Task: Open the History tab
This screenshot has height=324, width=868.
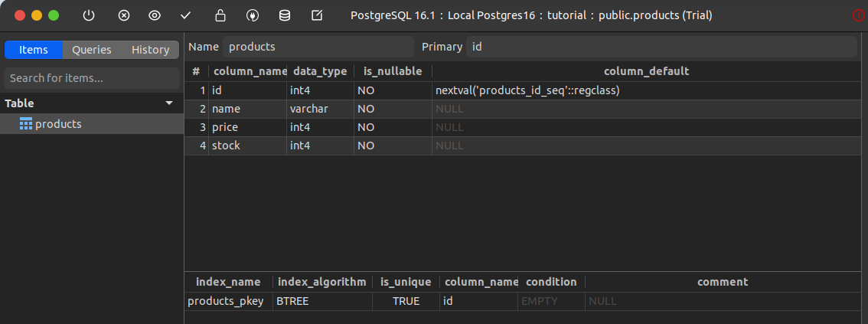Action: (150, 50)
